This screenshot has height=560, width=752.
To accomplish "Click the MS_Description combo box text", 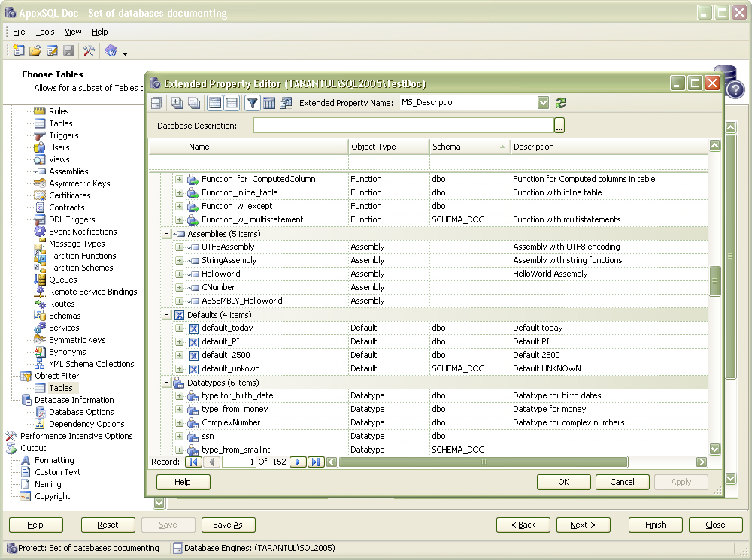I will click(429, 102).
